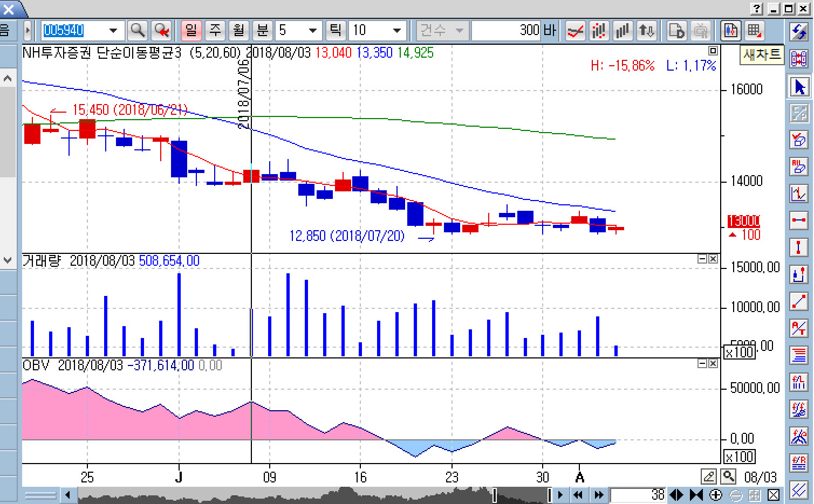
Task: Select the arrow pointer tool in sidebar
Action: tap(799, 87)
